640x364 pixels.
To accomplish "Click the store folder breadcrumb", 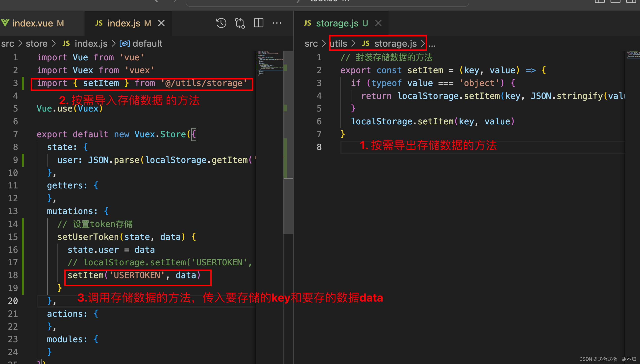I will [37, 44].
